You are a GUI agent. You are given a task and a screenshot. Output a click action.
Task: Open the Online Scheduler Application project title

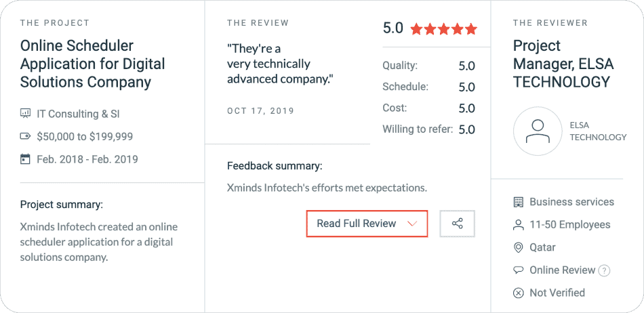click(x=93, y=64)
